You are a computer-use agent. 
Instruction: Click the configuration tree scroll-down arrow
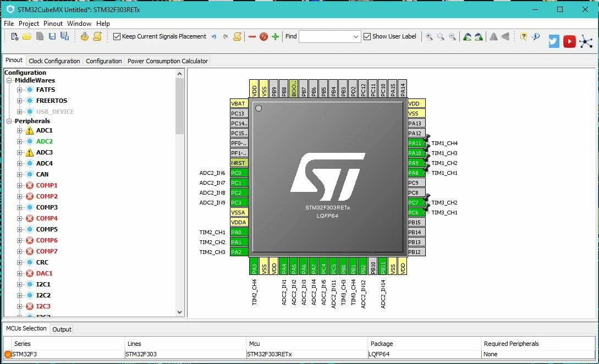179,312
